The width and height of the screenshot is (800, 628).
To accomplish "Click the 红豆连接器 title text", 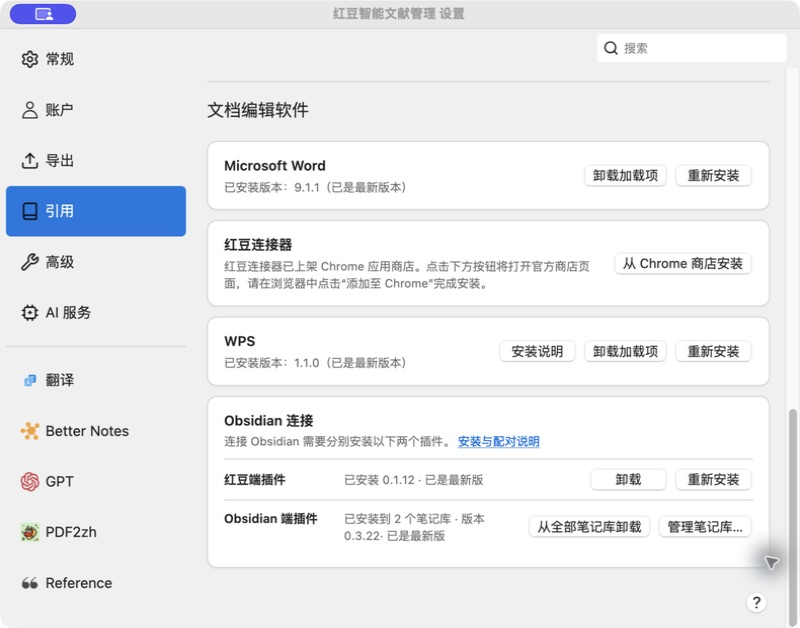I will tap(258, 245).
